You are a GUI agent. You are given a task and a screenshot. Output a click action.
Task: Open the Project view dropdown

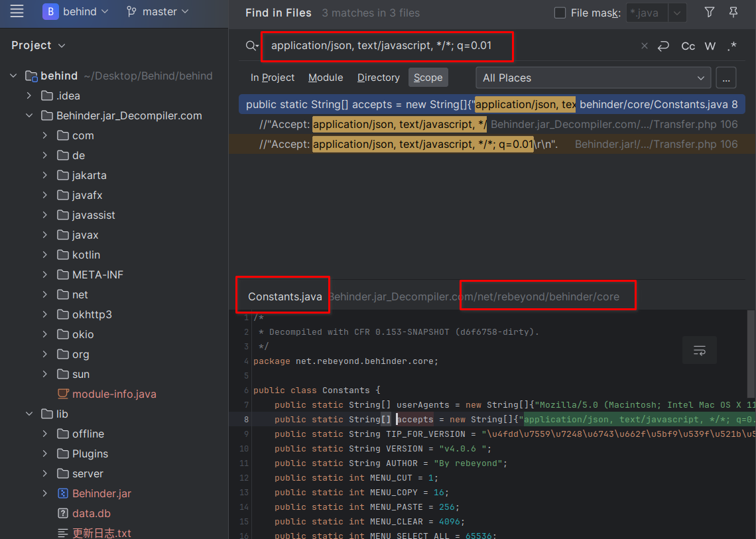[38, 45]
